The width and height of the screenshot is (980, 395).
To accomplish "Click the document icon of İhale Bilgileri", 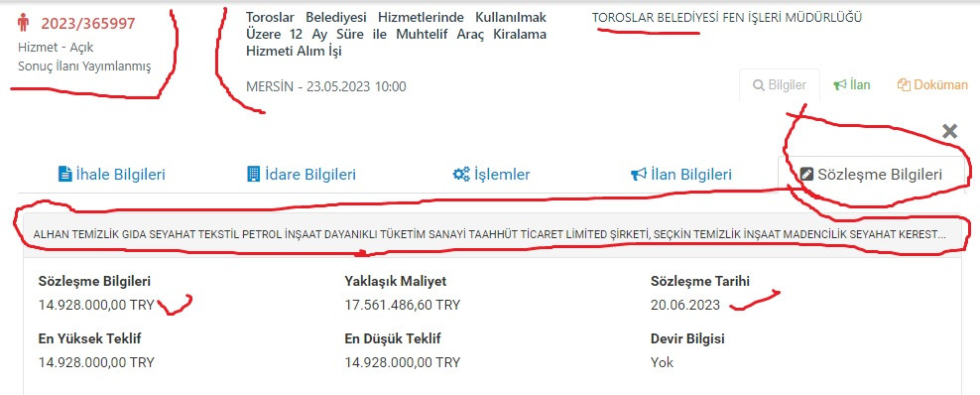I will click(x=65, y=174).
